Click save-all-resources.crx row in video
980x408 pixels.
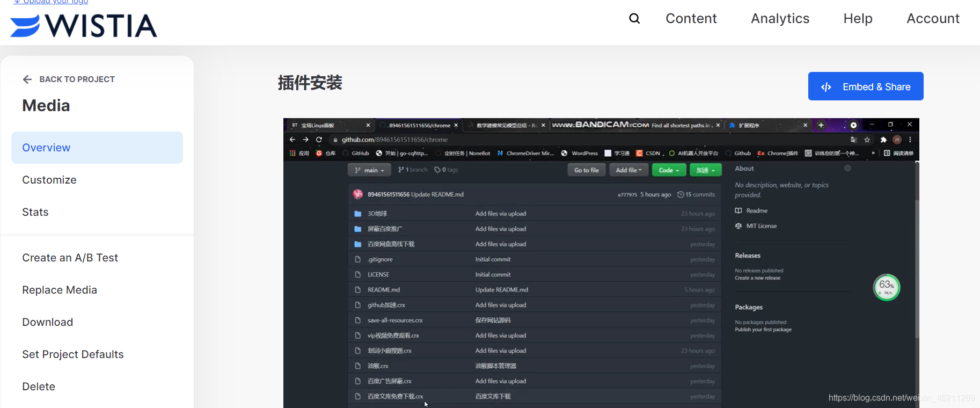click(x=535, y=320)
